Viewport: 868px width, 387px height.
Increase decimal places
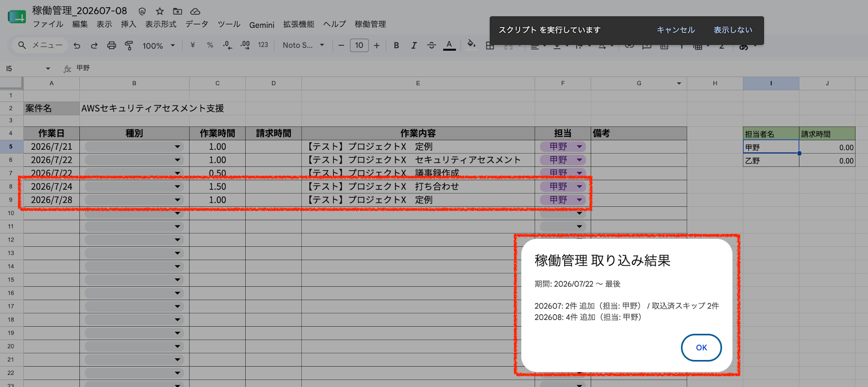coord(245,45)
